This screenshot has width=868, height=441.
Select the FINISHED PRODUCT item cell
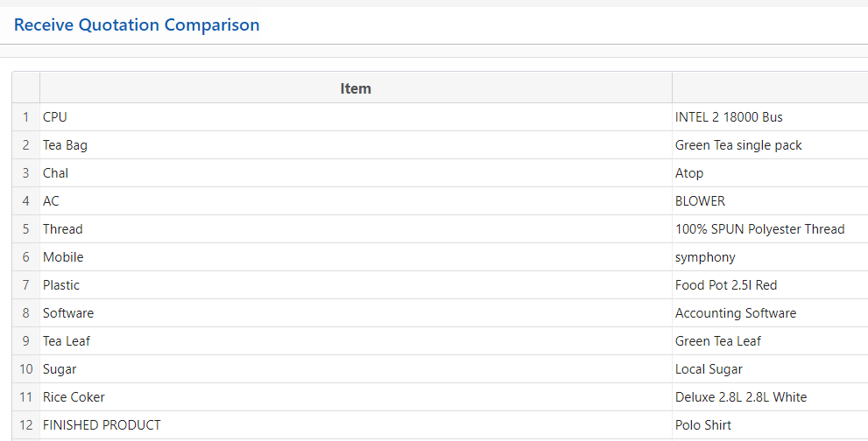pyautogui.click(x=356, y=425)
